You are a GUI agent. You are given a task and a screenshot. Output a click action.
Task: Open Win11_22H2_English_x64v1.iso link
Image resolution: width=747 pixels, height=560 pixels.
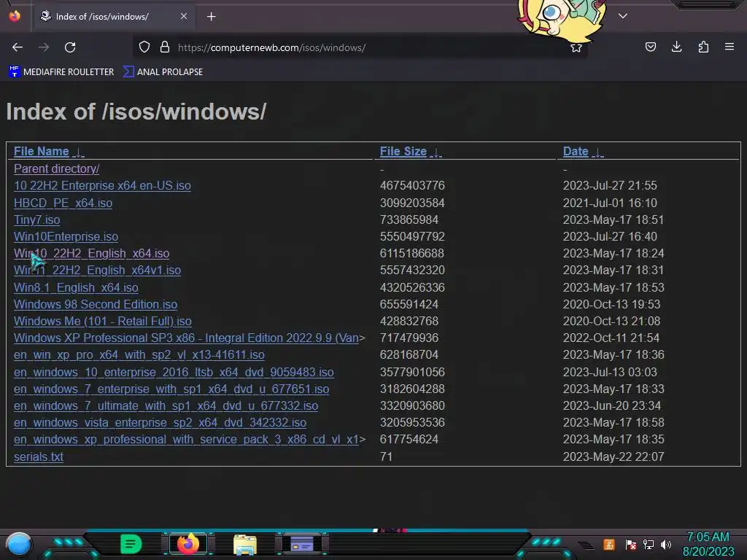coord(97,270)
